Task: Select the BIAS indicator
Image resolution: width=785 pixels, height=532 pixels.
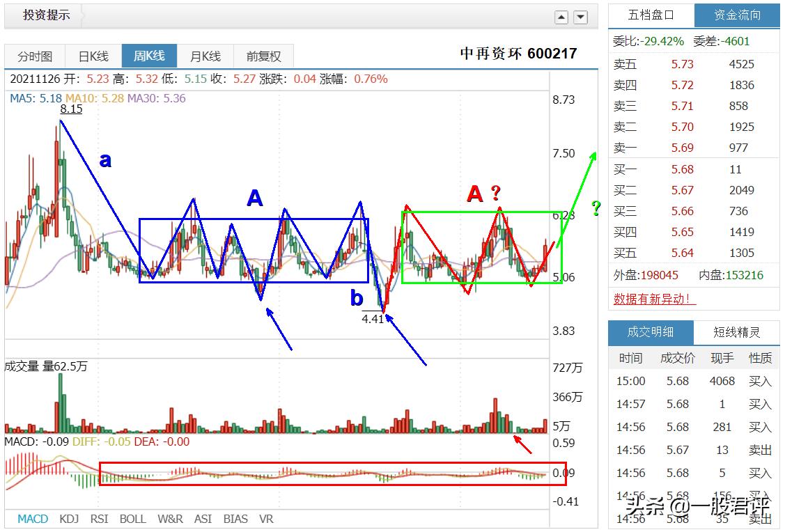Action: 235,519
